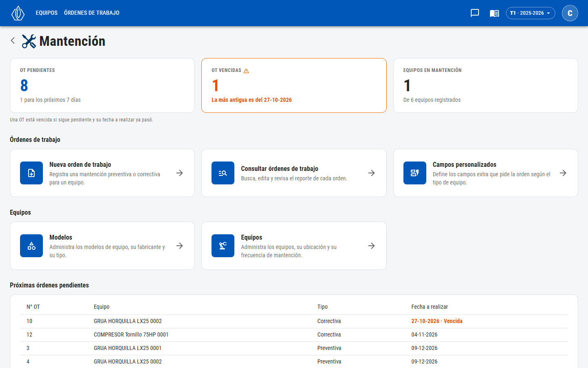Open the chat messages icon
588x368 pixels.
(474, 13)
